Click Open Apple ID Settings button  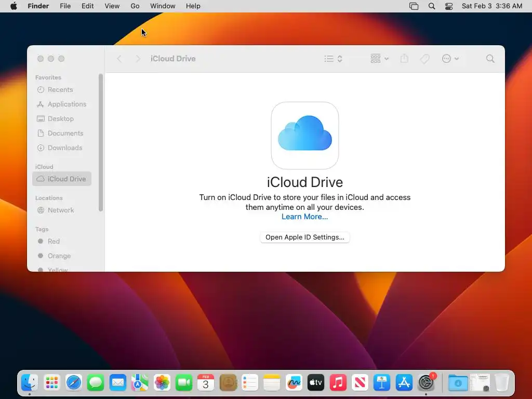point(304,237)
